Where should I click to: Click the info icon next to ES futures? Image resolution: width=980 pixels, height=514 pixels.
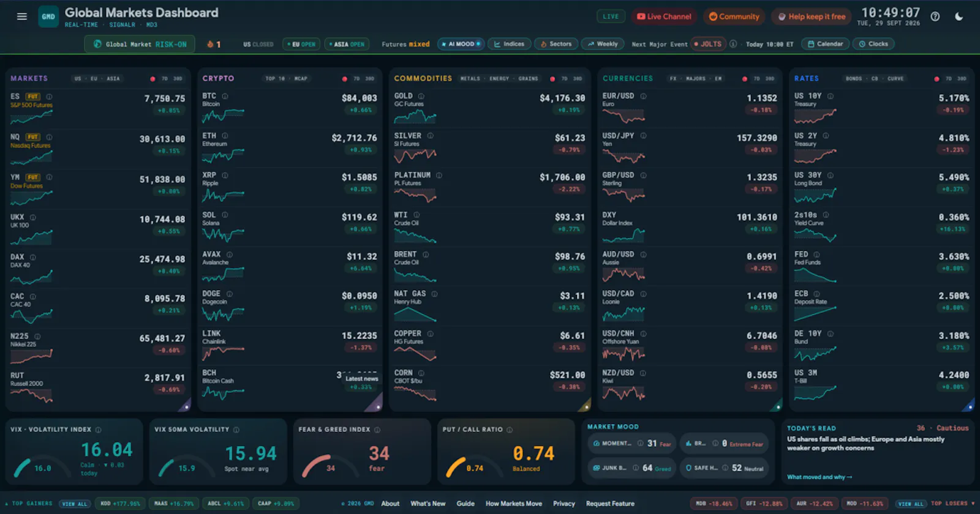49,97
